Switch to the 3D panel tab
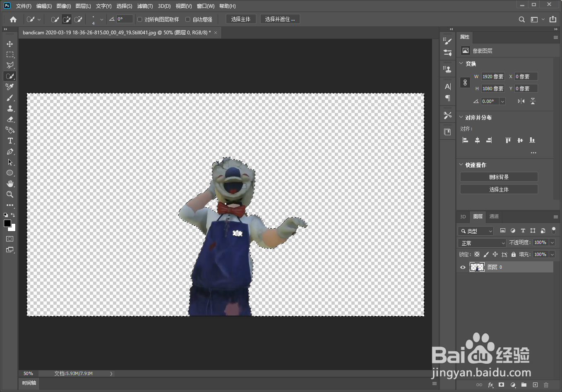562x392 pixels. [x=463, y=217]
